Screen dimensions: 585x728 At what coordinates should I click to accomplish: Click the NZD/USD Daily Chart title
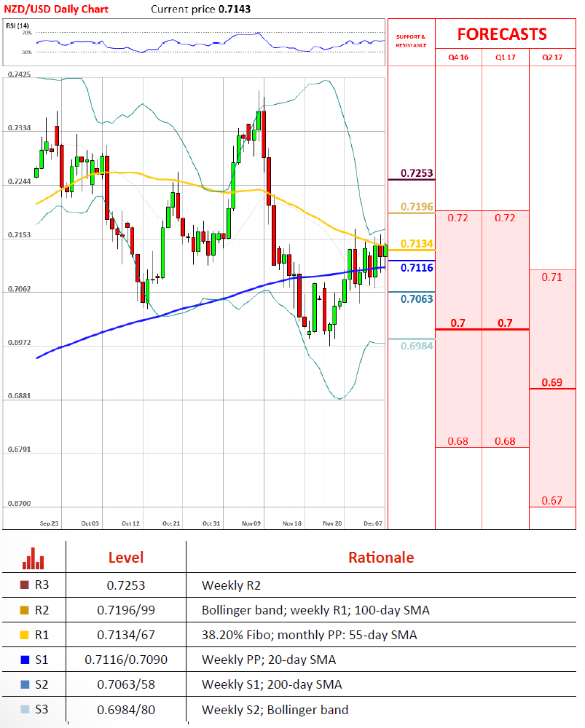pyautogui.click(x=56, y=9)
